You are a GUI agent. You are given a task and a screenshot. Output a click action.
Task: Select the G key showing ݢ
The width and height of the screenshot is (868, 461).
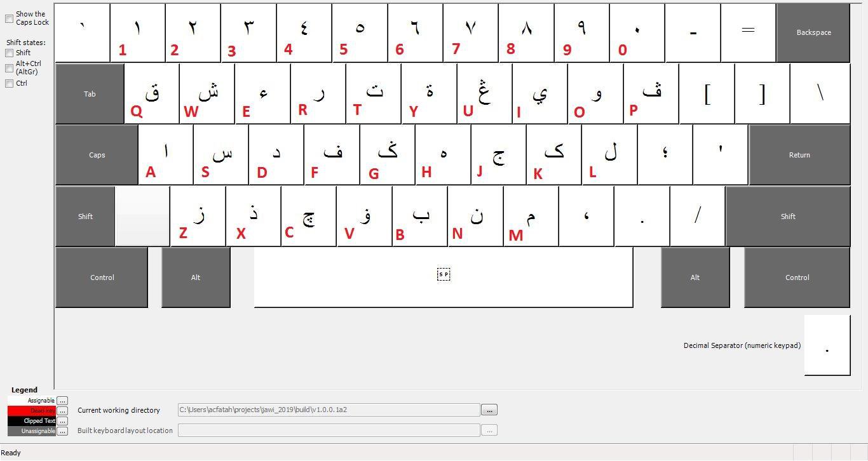(388, 154)
